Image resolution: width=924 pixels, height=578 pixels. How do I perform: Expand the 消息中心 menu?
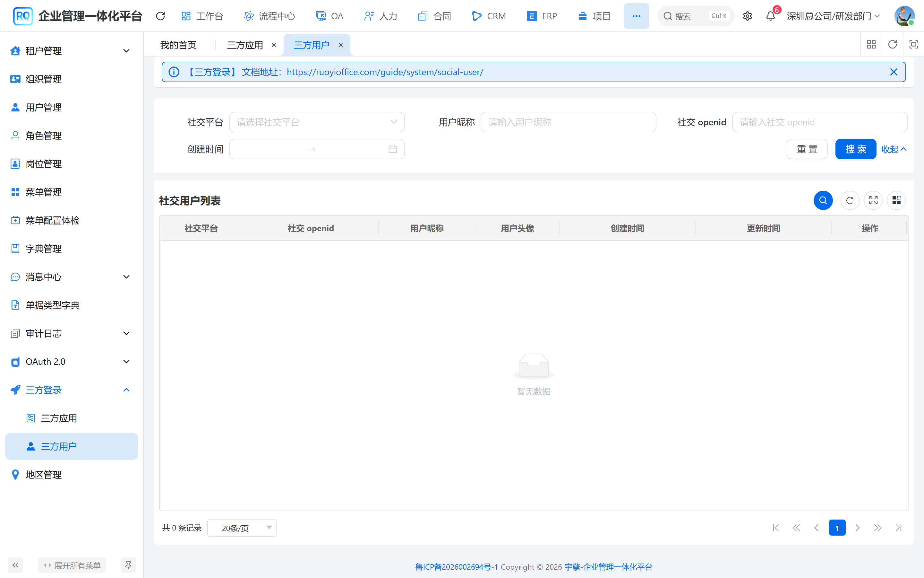click(71, 277)
